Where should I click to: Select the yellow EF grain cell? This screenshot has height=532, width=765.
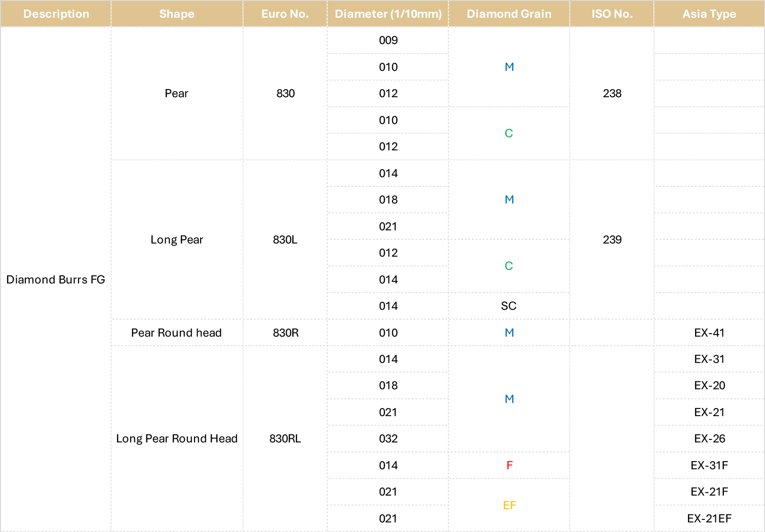(509, 505)
